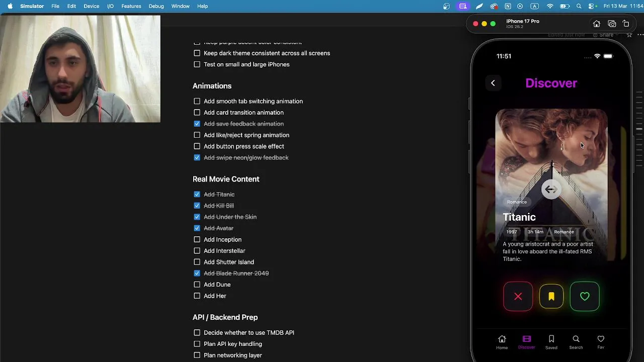Check the 'Add Her' checkbox

point(197,296)
